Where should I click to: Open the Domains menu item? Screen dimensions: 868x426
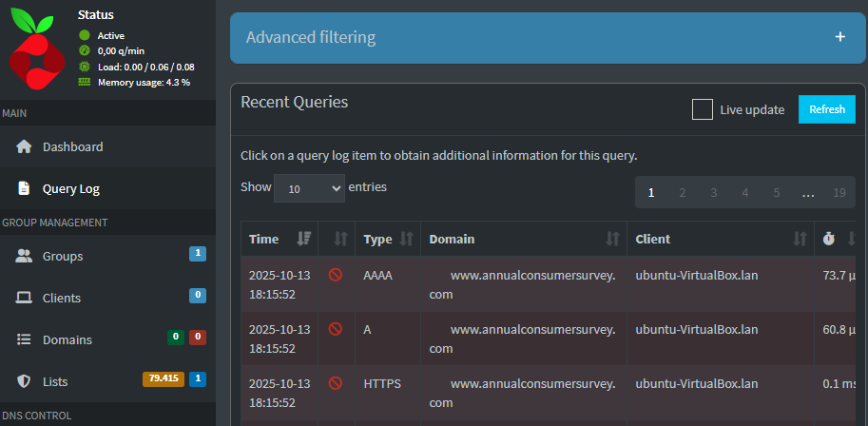point(67,339)
